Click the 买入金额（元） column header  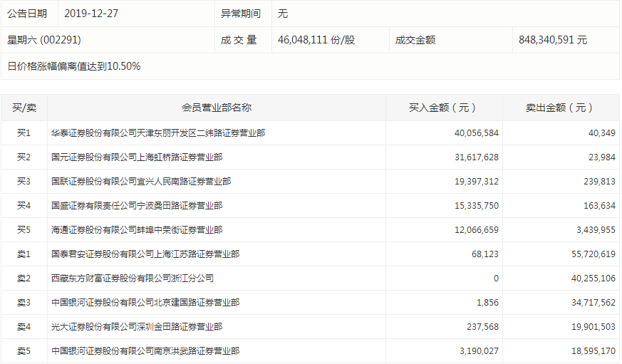point(444,108)
